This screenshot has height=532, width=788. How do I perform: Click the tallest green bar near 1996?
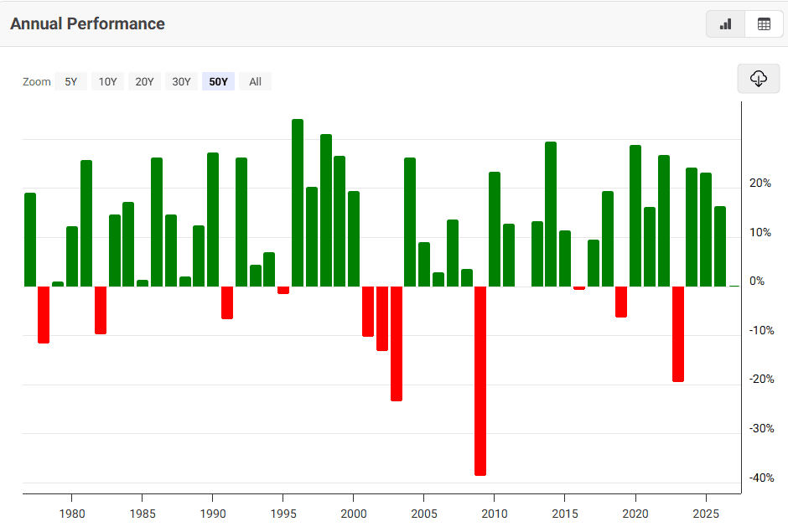pyautogui.click(x=298, y=203)
